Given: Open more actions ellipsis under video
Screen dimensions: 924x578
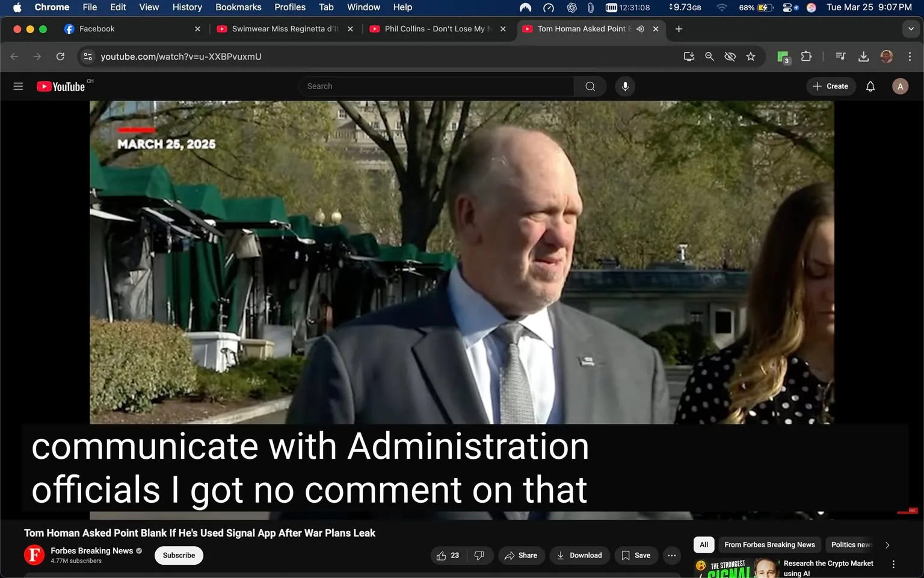Looking at the screenshot, I should coord(671,555).
